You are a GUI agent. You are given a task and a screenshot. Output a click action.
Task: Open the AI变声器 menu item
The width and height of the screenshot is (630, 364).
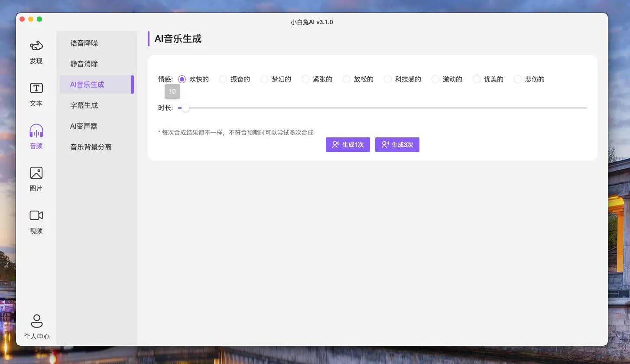pyautogui.click(x=97, y=126)
